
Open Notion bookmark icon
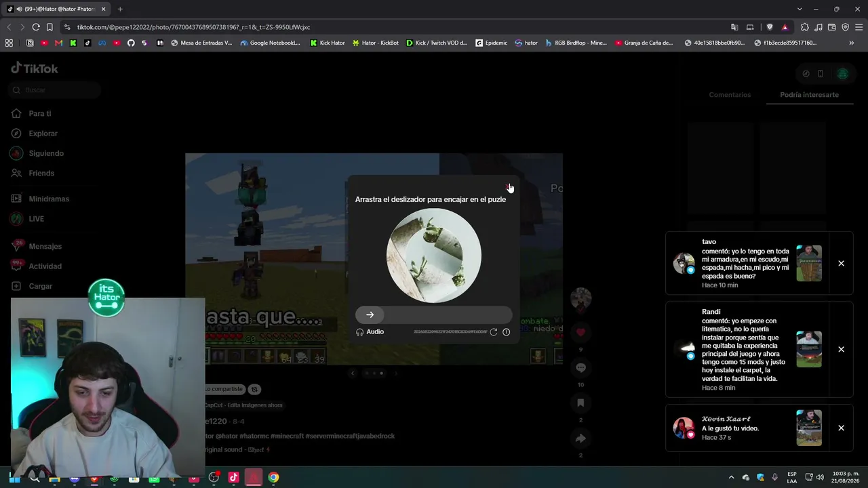click(30, 43)
